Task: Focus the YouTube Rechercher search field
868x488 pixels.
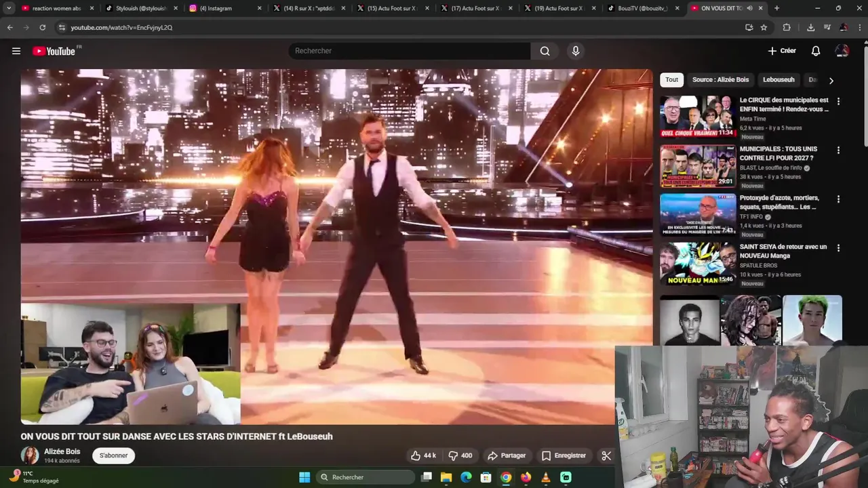Action: (411, 51)
